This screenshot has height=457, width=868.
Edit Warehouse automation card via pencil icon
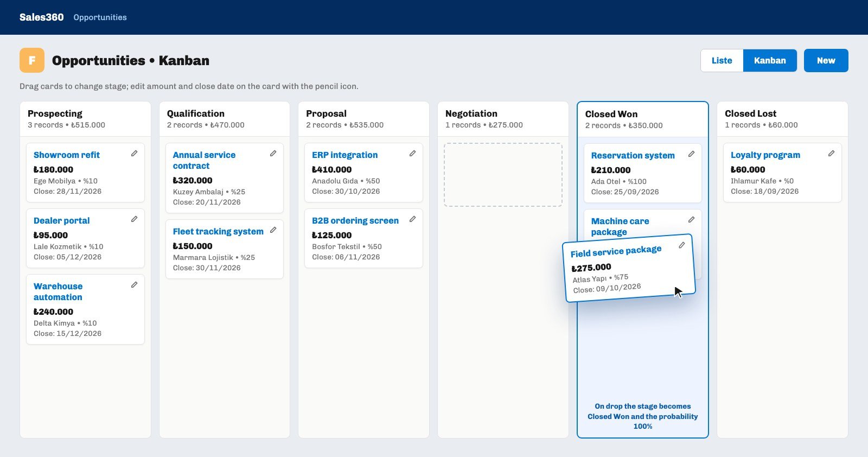coord(134,285)
